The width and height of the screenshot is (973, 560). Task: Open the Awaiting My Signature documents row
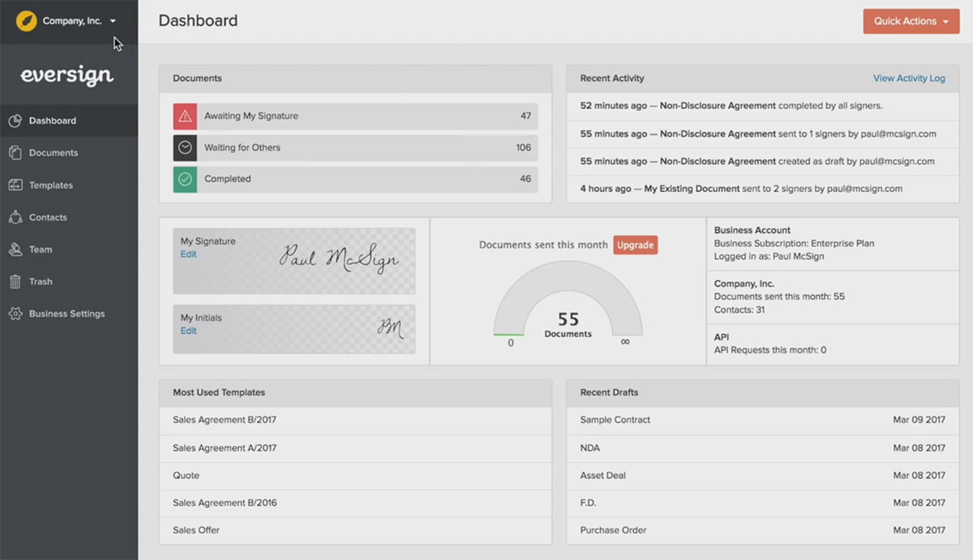[355, 116]
